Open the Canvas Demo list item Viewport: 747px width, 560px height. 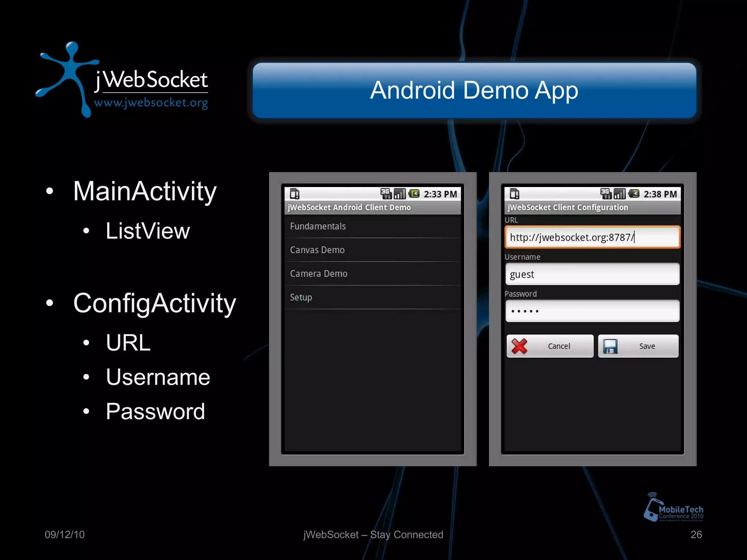click(373, 250)
